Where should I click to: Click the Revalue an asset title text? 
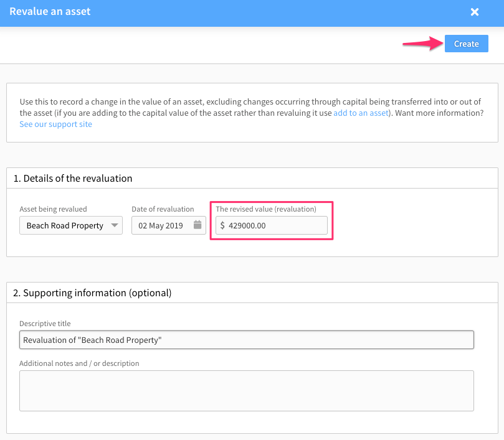click(x=50, y=12)
